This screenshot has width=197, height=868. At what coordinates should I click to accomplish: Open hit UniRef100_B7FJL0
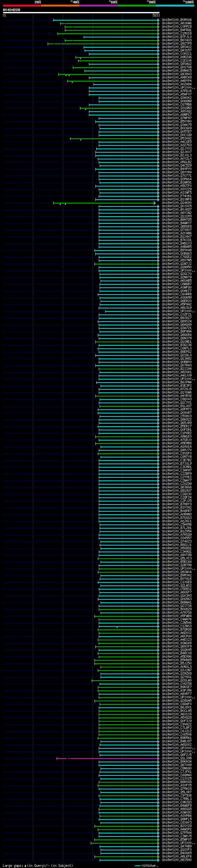coord(177,37)
